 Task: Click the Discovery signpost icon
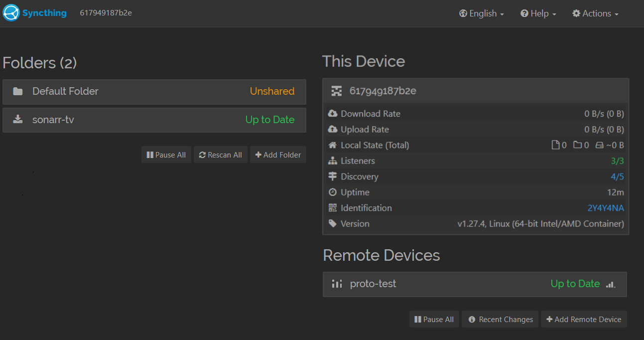[333, 176]
